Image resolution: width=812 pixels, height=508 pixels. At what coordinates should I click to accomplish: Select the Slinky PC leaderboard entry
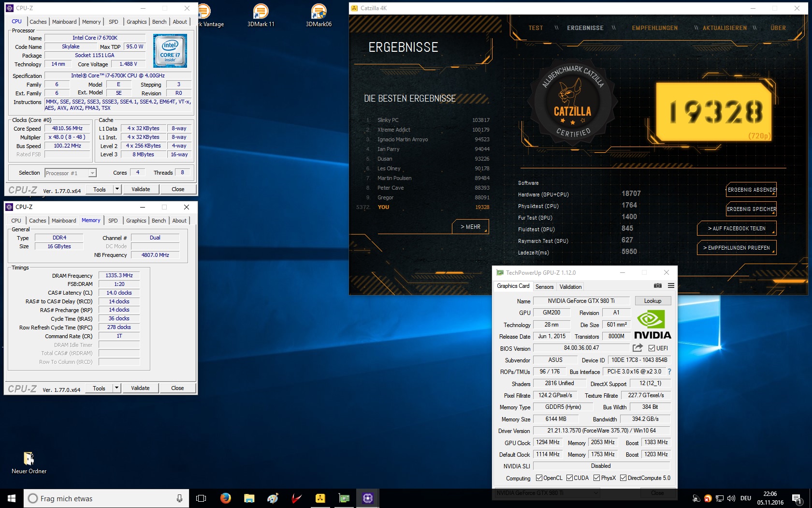(x=427, y=120)
